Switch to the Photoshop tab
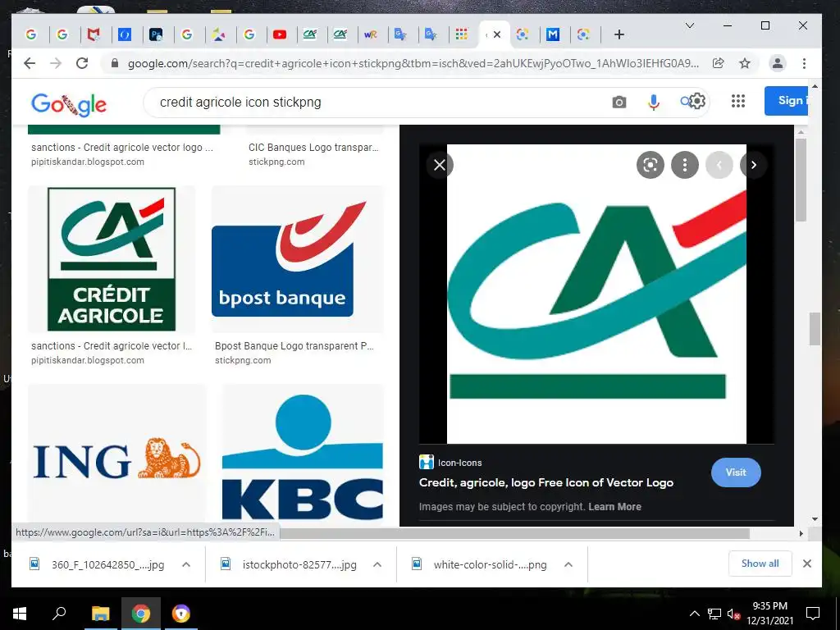This screenshot has width=840, height=630. point(156,34)
